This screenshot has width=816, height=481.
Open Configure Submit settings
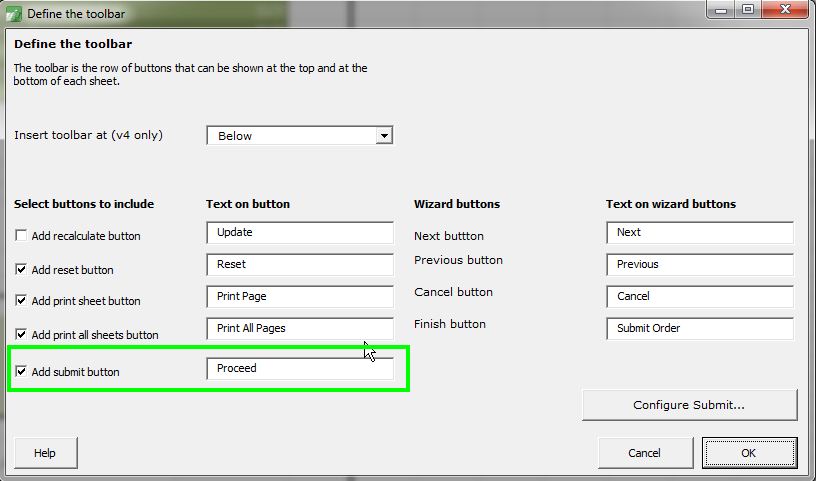click(x=690, y=405)
